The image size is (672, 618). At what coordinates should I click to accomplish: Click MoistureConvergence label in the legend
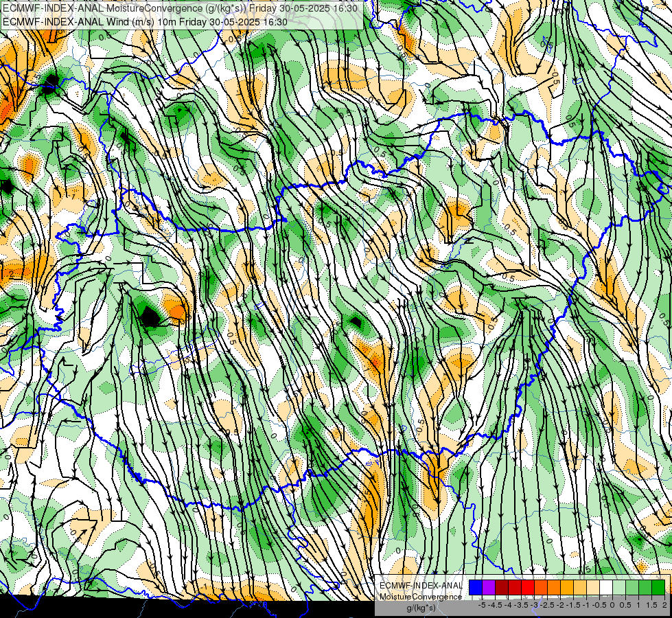[421, 597]
